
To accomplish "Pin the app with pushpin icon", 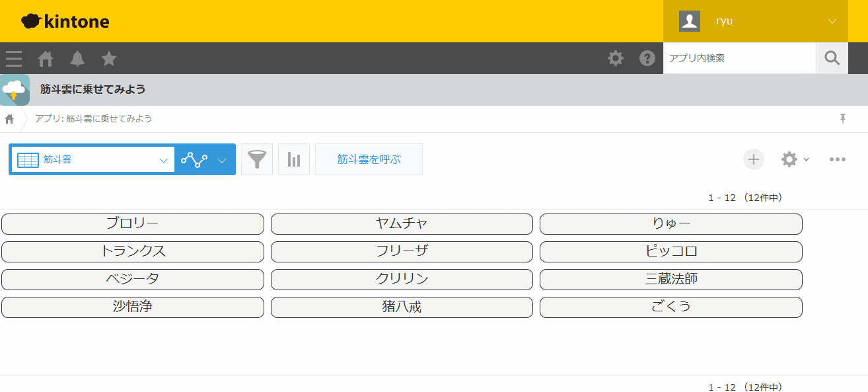I will [843, 118].
